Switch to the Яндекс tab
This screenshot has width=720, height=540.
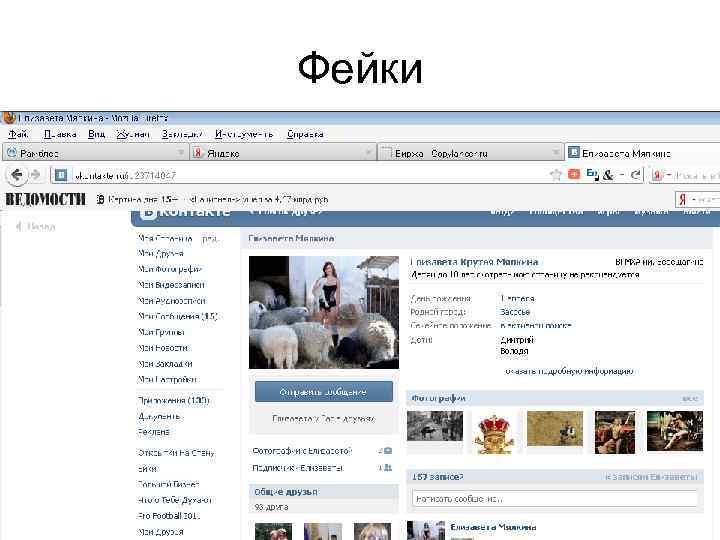point(283,153)
